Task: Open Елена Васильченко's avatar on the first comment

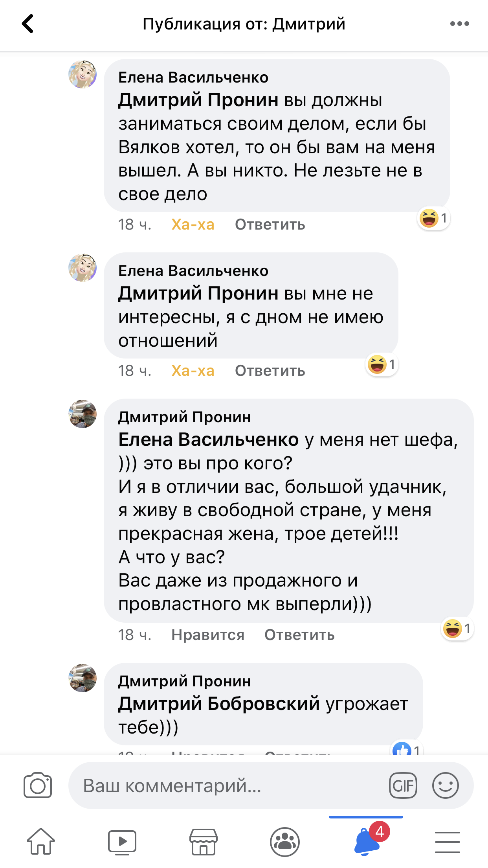Action: point(83,74)
